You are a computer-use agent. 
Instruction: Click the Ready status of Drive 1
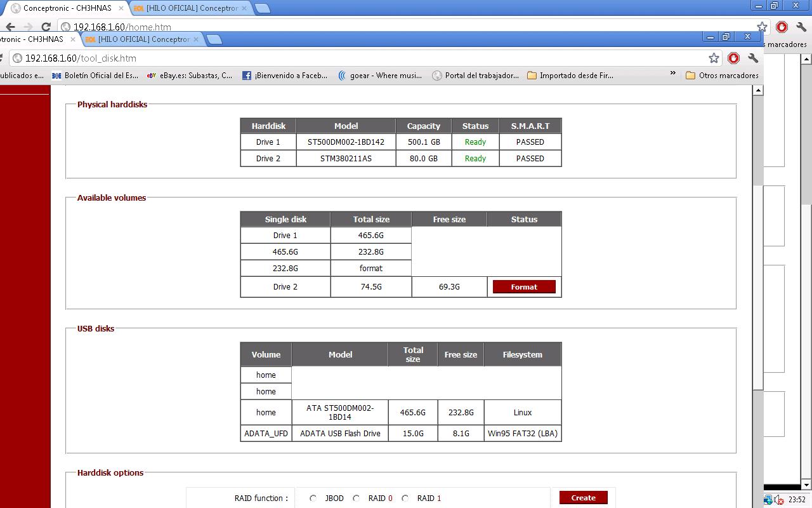pyautogui.click(x=475, y=142)
